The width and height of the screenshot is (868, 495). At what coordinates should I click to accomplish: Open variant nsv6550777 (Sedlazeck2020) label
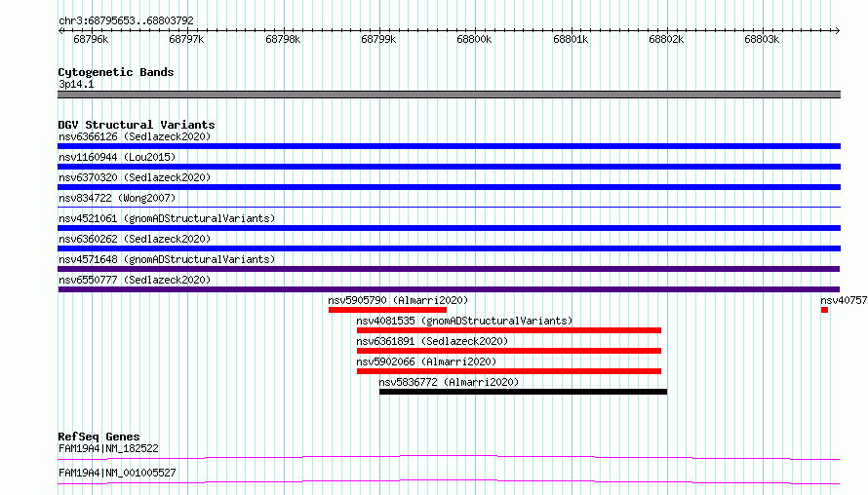[135, 280]
